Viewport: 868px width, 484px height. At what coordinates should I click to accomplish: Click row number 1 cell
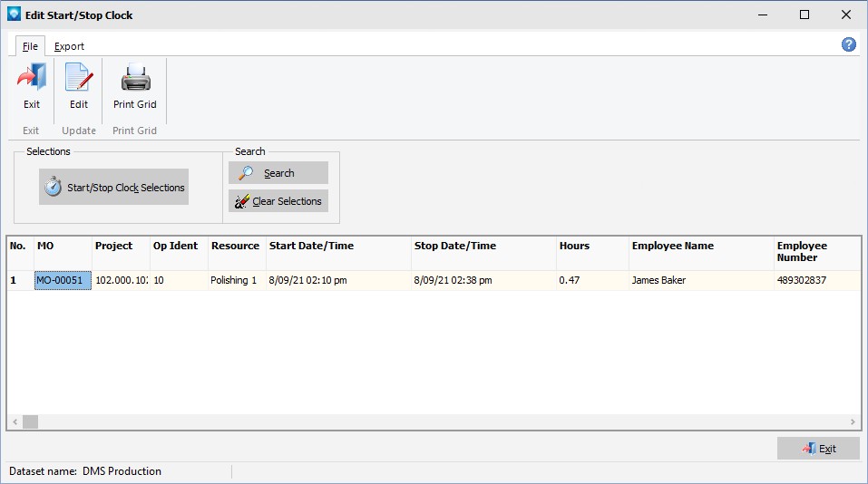point(21,280)
